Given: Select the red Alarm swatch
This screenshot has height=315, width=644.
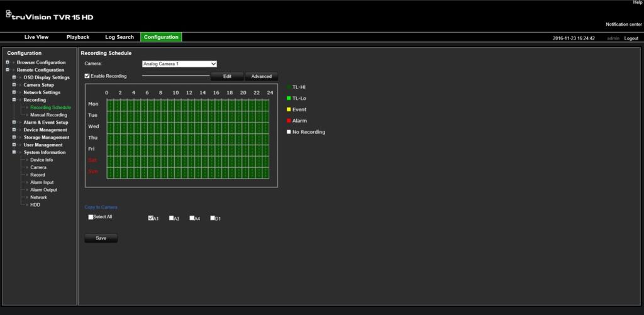Looking at the screenshot, I should point(289,121).
